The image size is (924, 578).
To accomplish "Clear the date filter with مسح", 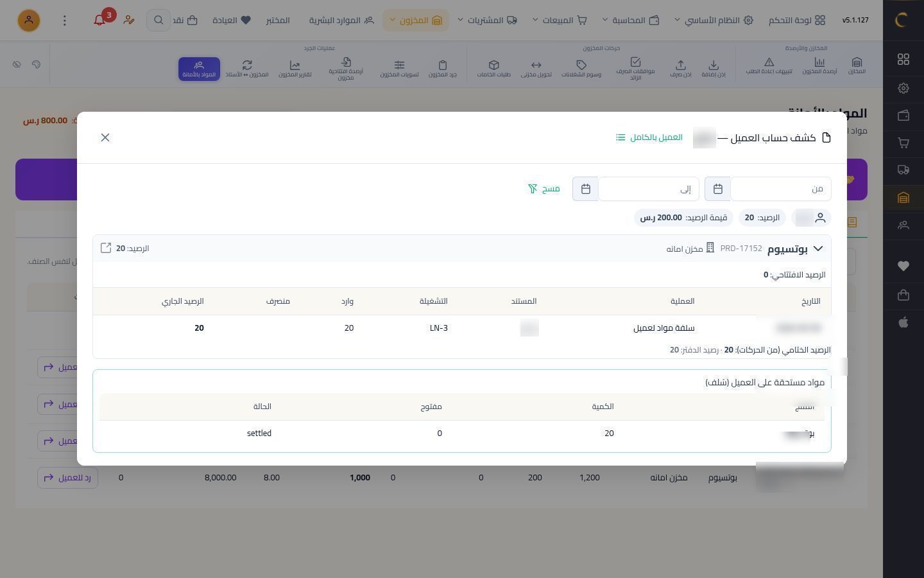I will (544, 189).
